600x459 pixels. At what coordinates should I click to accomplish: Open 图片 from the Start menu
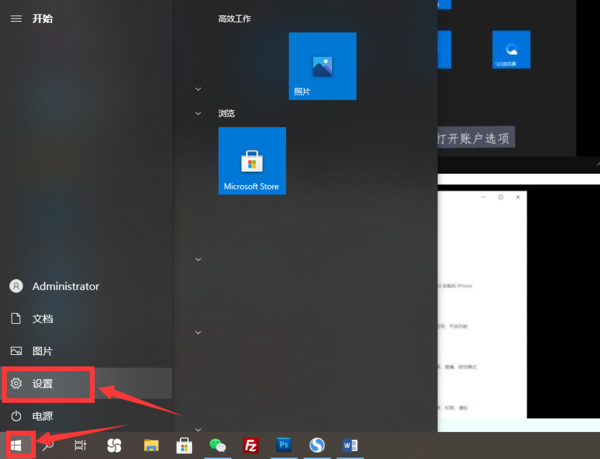pyautogui.click(x=32, y=351)
